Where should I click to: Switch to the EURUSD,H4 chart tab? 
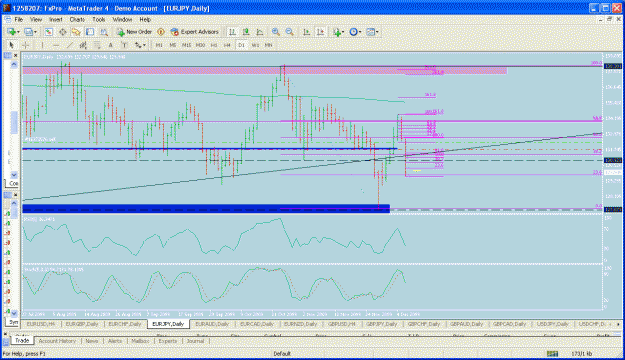pyautogui.click(x=41, y=324)
